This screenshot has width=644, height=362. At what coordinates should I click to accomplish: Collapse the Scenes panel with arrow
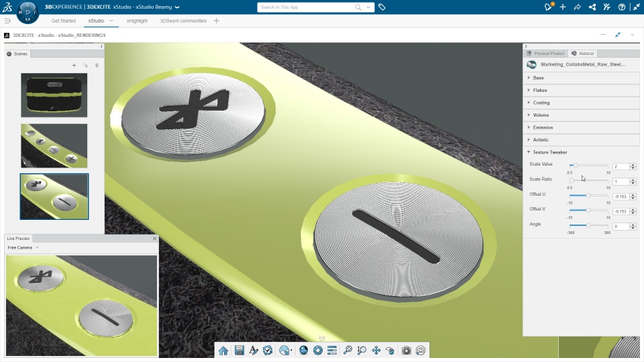coord(101,46)
